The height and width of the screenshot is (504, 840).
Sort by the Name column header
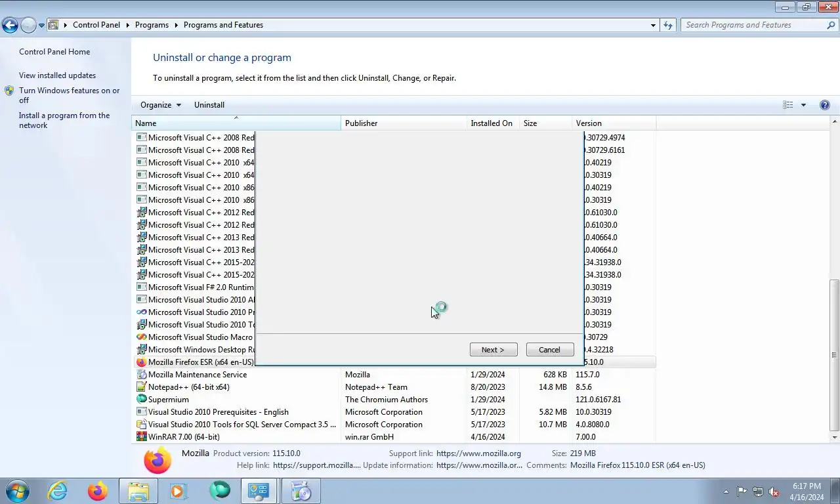click(x=236, y=123)
